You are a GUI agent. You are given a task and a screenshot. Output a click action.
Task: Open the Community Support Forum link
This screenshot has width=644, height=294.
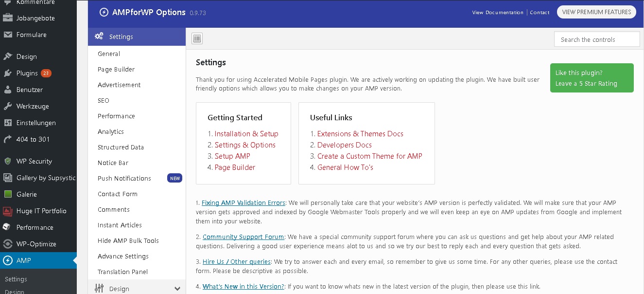pos(244,237)
